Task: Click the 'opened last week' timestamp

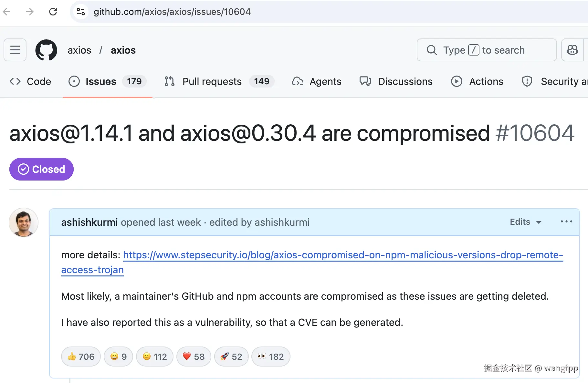Action: [x=161, y=222]
